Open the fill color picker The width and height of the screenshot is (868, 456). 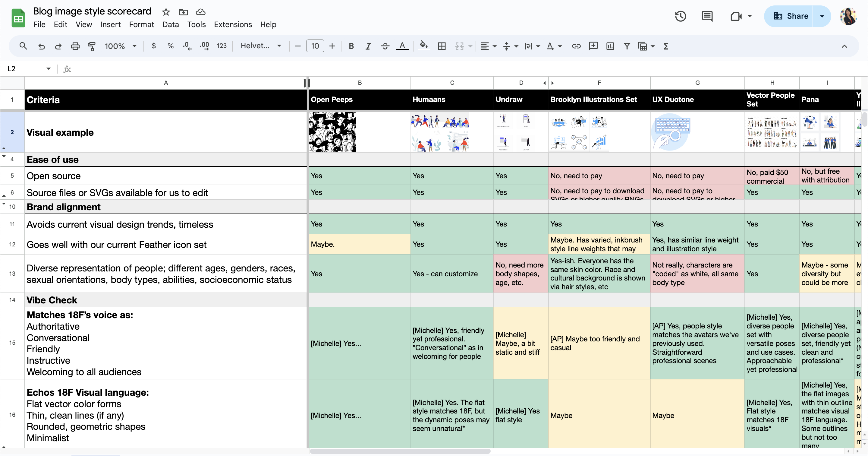click(x=423, y=45)
